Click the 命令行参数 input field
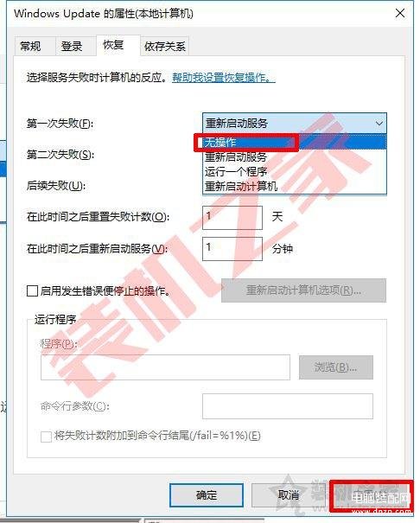The width and height of the screenshot is (420, 523). [x=288, y=406]
